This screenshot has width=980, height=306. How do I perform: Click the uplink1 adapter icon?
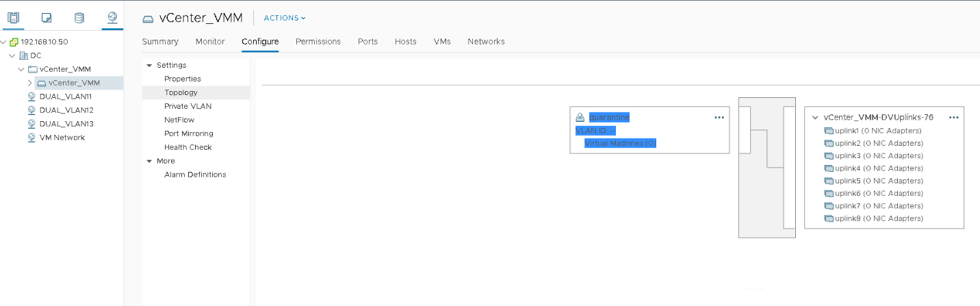point(829,131)
